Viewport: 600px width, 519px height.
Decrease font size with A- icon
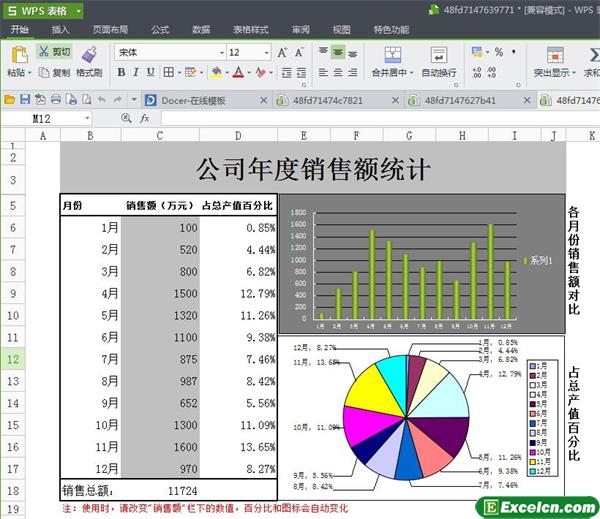[x=299, y=52]
